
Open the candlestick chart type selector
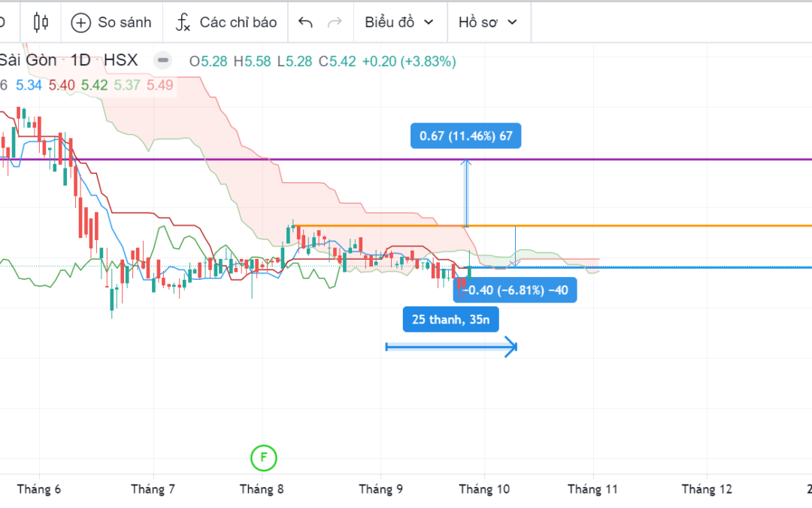41,22
